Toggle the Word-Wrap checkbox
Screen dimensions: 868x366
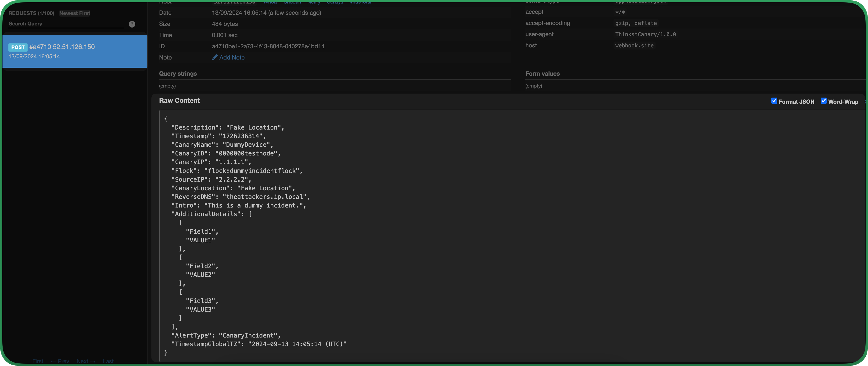coord(824,101)
